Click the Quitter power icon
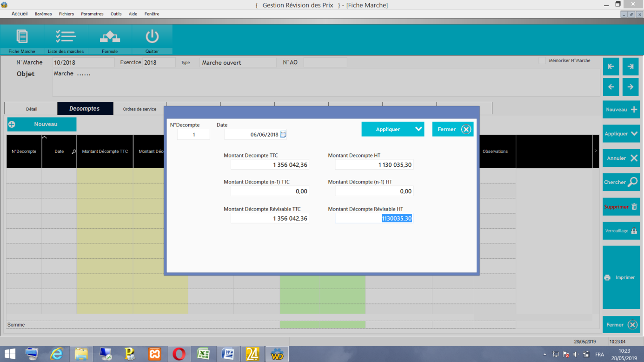Image resolution: width=644 pixels, height=362 pixels. coord(152,37)
